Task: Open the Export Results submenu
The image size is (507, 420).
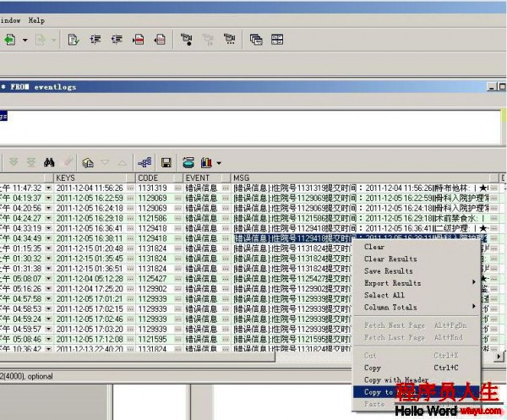Action: [393, 283]
